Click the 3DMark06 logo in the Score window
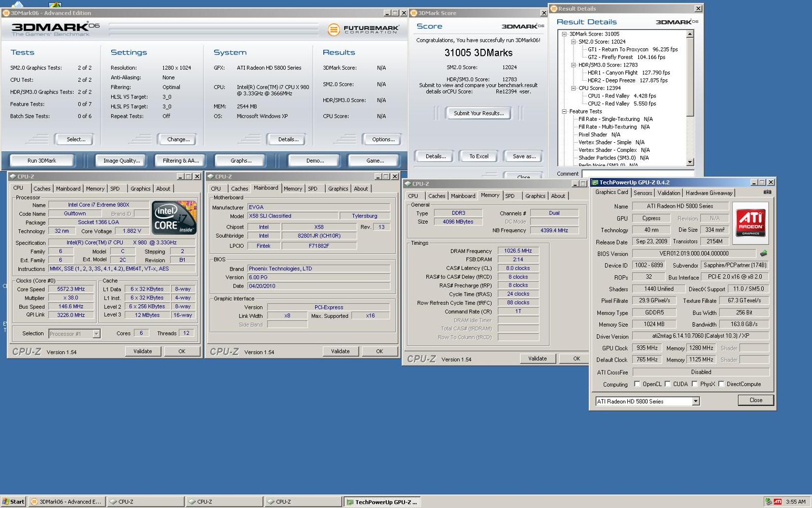This screenshot has width=812, height=508. pyautogui.click(x=523, y=26)
